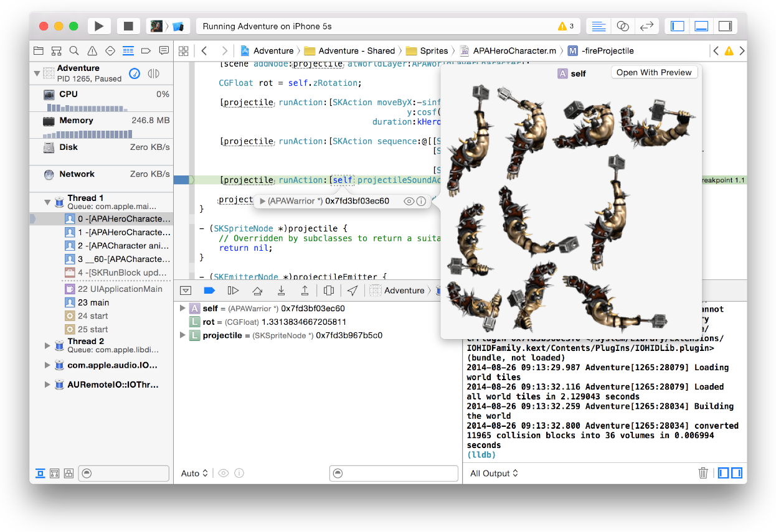Expand the self variable in variables view
776x532 pixels.
[182, 308]
